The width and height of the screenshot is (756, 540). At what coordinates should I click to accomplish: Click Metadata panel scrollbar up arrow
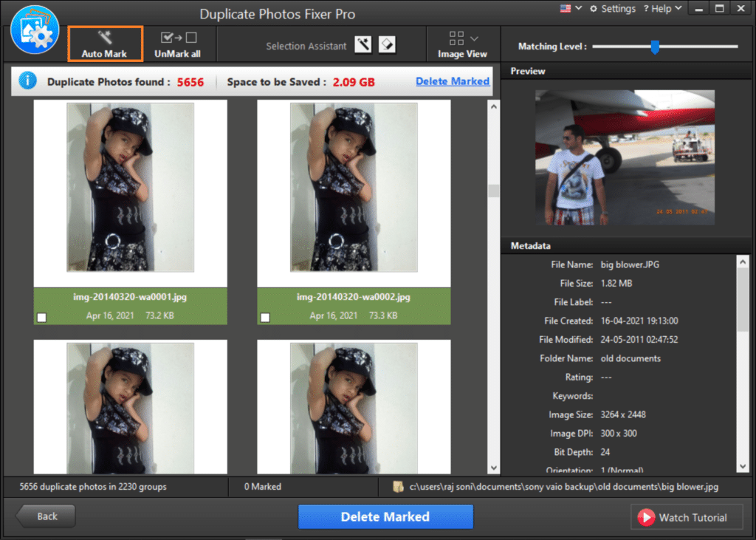[743, 262]
